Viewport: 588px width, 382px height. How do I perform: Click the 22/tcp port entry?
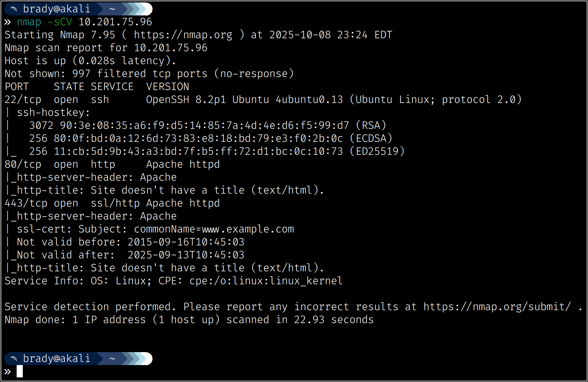pyautogui.click(x=23, y=100)
